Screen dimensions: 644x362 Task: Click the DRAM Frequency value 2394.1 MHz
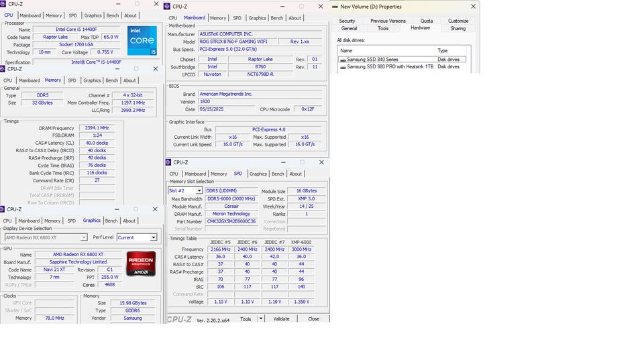[x=97, y=128]
